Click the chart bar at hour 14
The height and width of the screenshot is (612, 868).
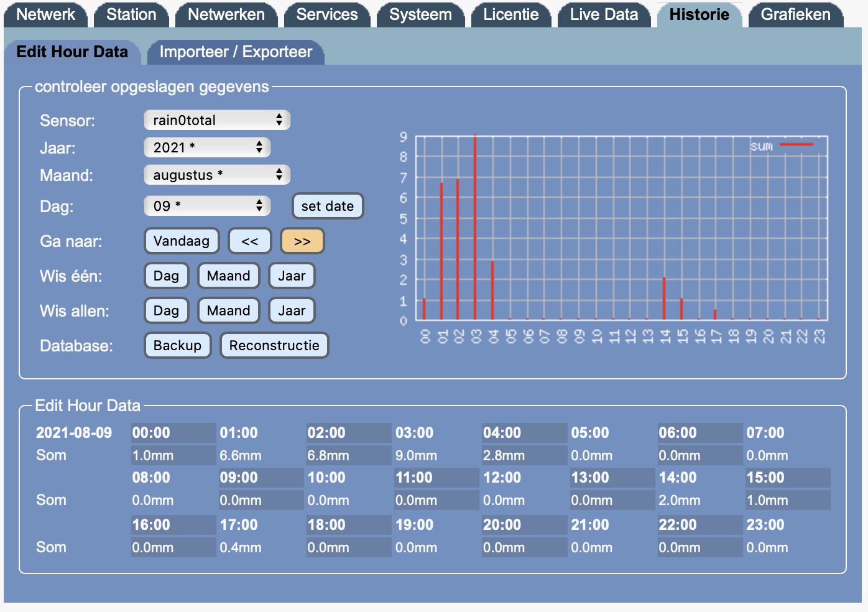click(x=664, y=299)
